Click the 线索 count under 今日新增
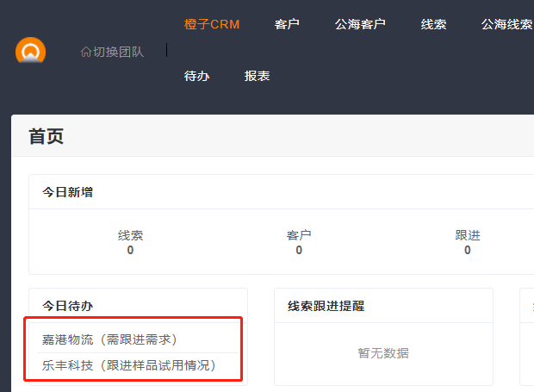The image size is (534, 392). [130, 250]
